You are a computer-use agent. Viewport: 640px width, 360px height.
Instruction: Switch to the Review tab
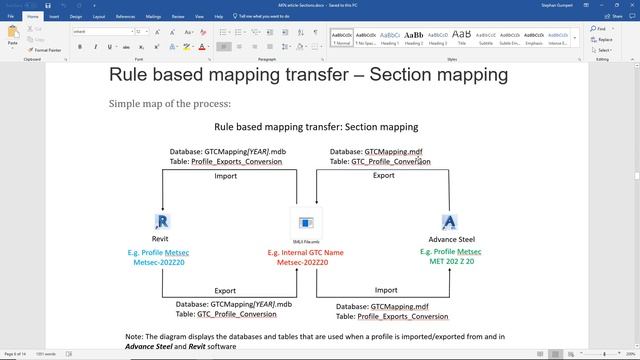click(x=178, y=17)
